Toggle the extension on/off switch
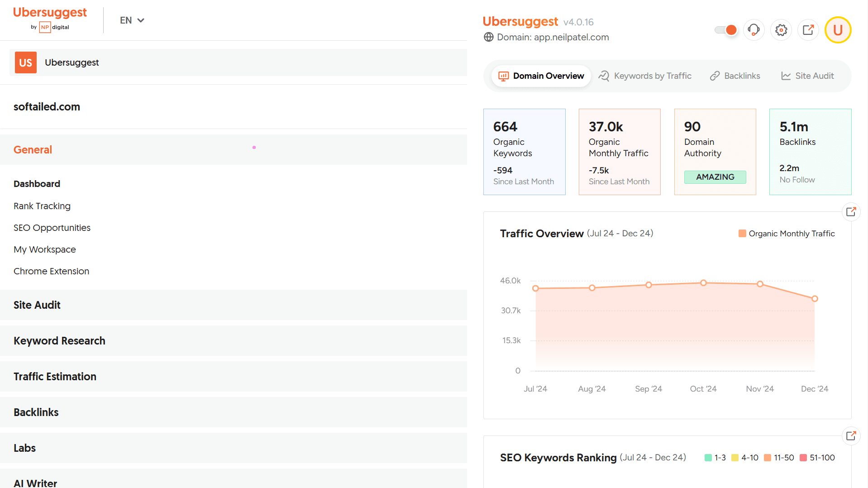Screen dimensions: 868x488 [x=726, y=30]
